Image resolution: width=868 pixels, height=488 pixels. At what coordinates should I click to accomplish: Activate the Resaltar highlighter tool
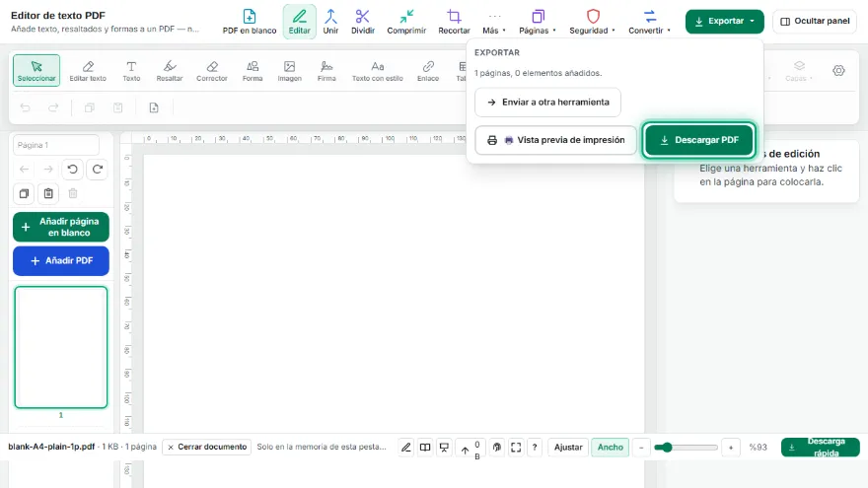click(x=170, y=71)
